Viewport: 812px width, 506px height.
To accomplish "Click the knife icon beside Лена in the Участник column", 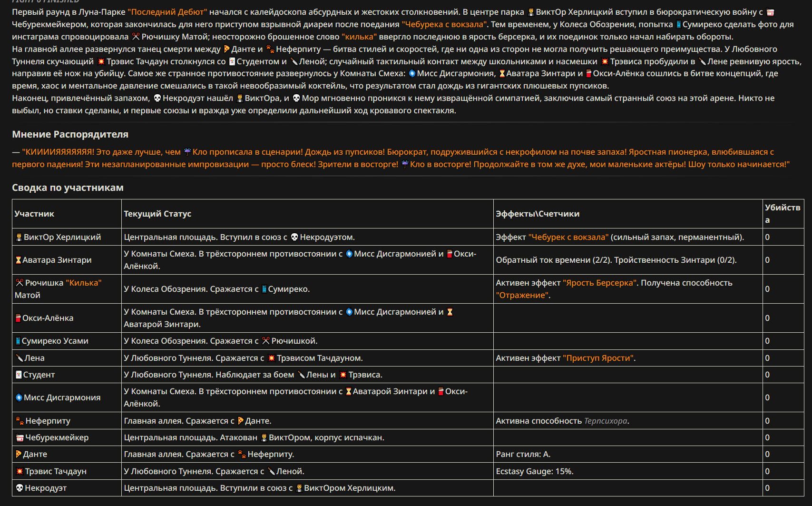I will click(x=20, y=358).
